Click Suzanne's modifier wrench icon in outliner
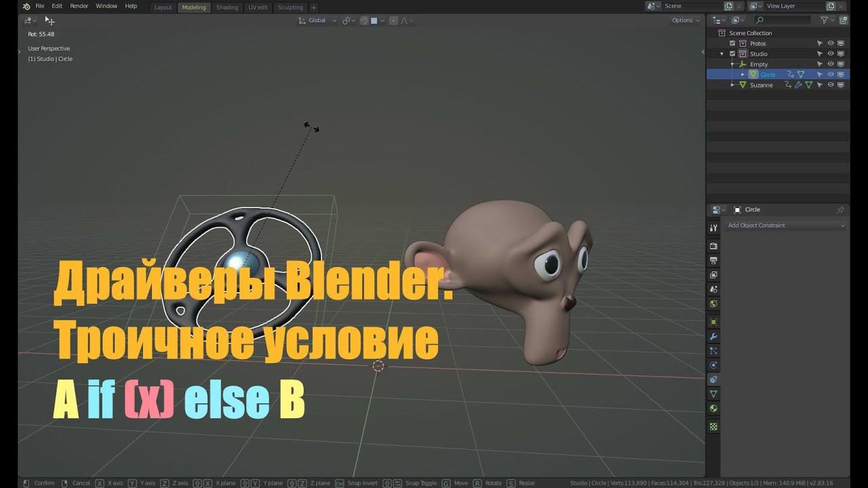 tap(798, 85)
